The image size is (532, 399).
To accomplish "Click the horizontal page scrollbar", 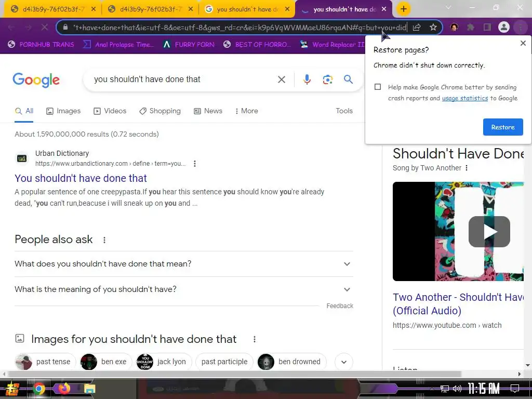I will coord(235,374).
